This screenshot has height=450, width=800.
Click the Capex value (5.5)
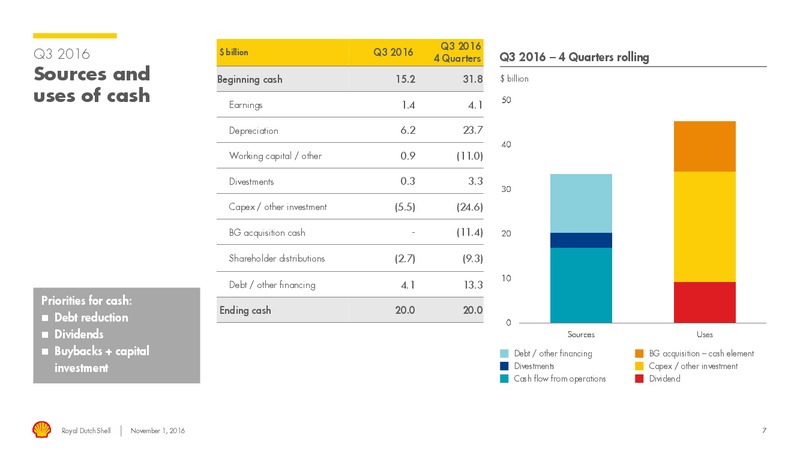[x=405, y=207]
